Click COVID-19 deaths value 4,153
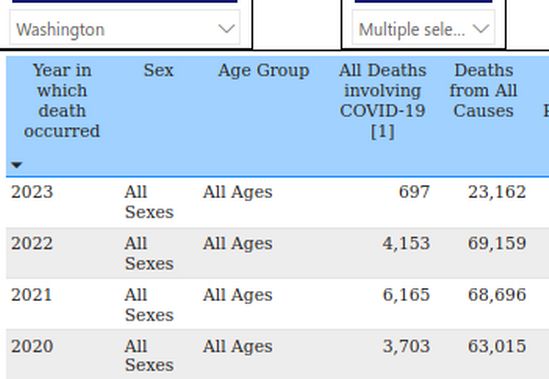The image size is (549, 379). (406, 243)
